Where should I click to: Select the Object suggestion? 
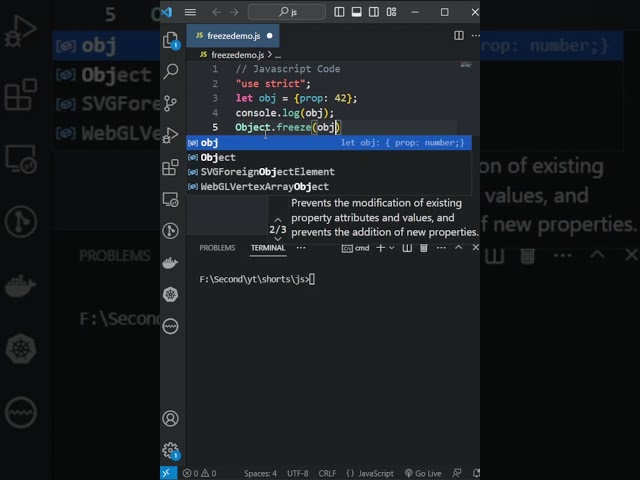pos(329,157)
